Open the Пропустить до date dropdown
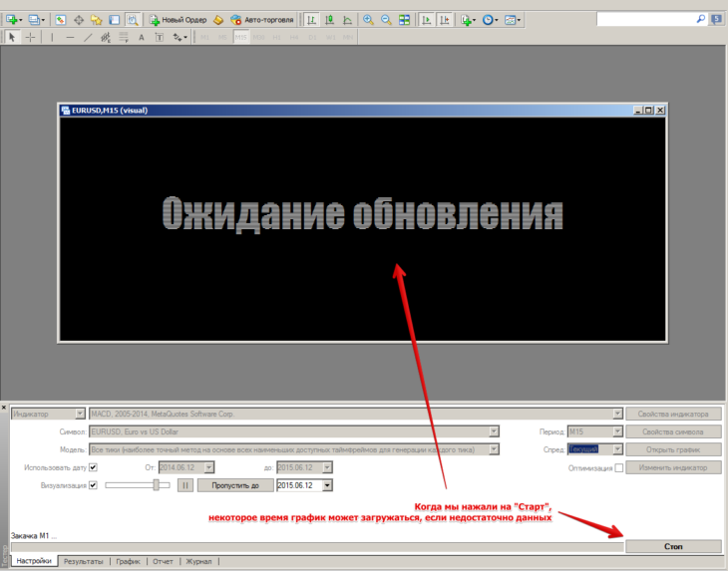 click(327, 485)
